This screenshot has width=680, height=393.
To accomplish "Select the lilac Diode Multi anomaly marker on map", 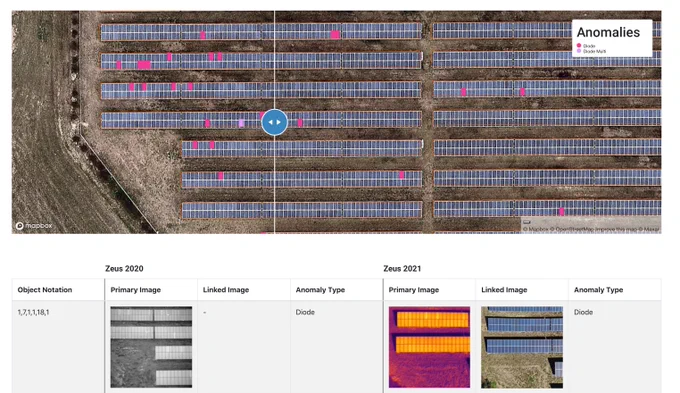I will point(242,123).
